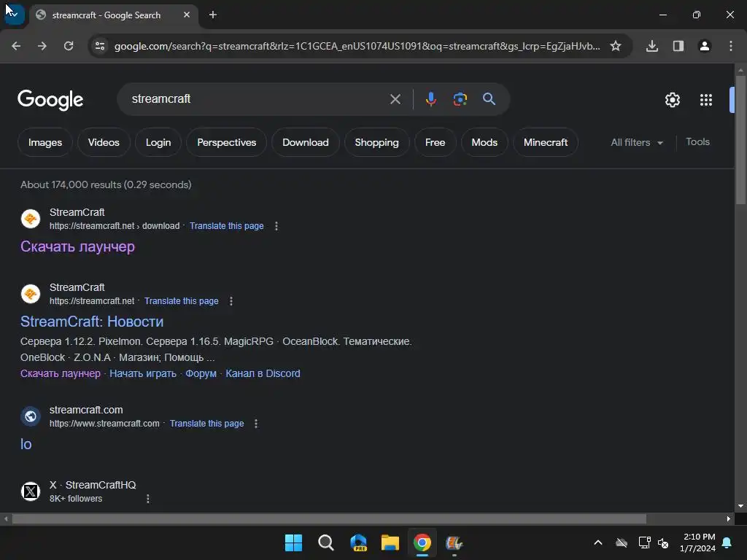Open the notification bell in taskbar

tap(727, 542)
